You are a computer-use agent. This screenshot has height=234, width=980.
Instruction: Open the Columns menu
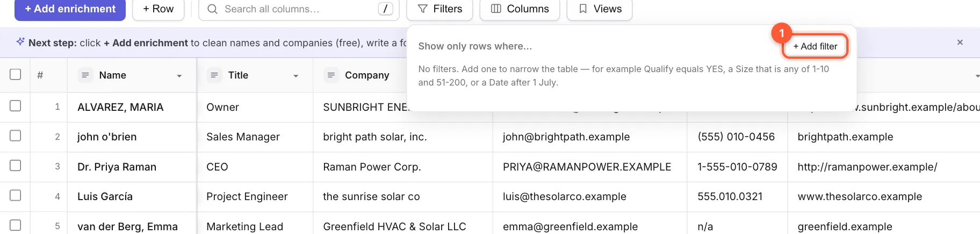(520, 9)
